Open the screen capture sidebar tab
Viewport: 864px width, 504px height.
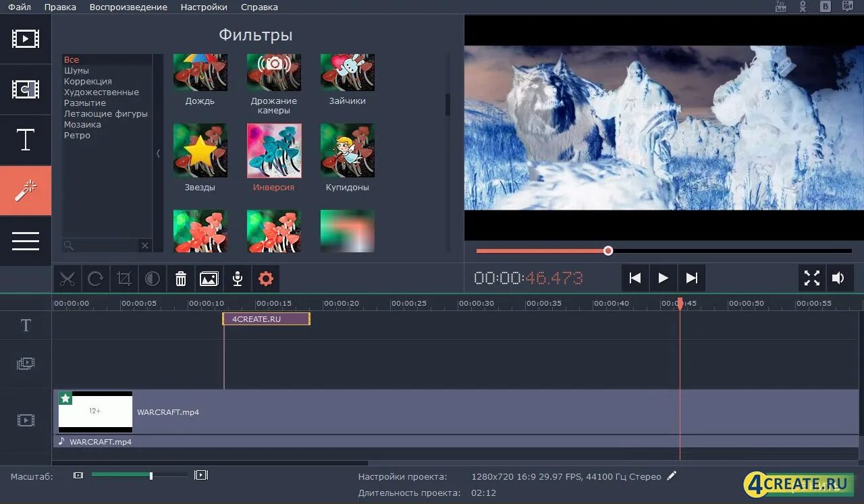(26, 89)
